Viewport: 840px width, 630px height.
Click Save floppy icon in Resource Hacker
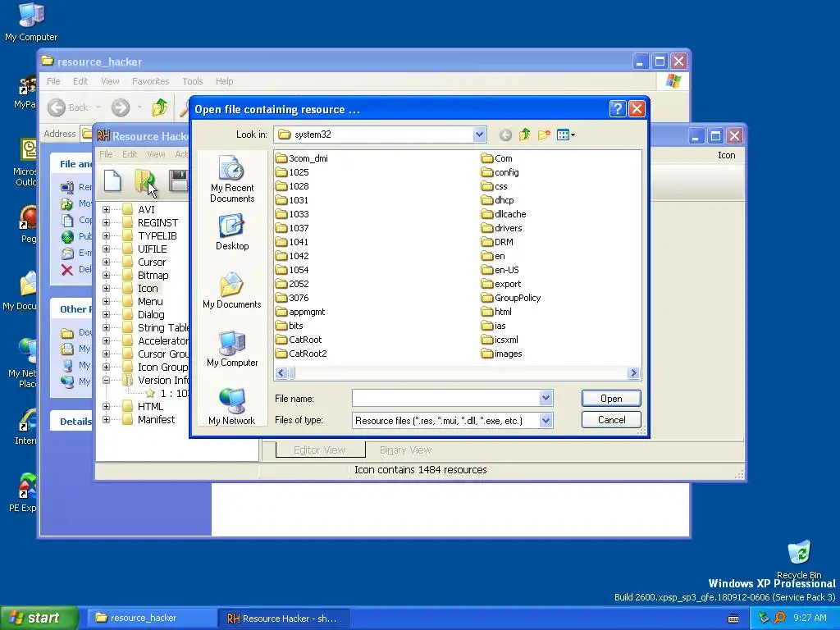pyautogui.click(x=178, y=180)
